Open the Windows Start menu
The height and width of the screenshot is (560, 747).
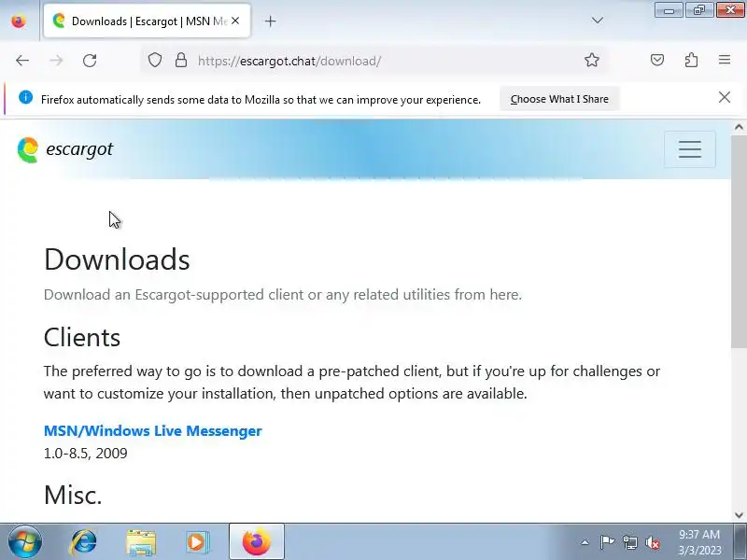click(25, 541)
